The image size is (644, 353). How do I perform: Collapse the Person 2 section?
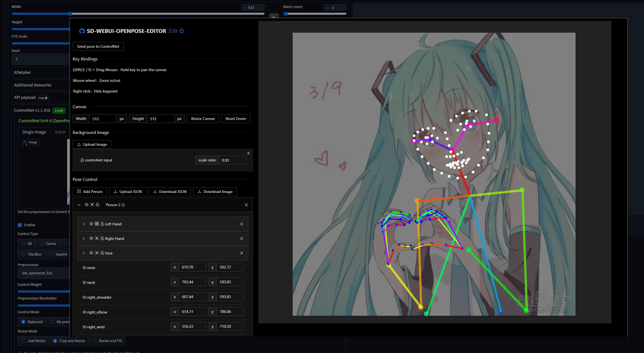pos(79,205)
